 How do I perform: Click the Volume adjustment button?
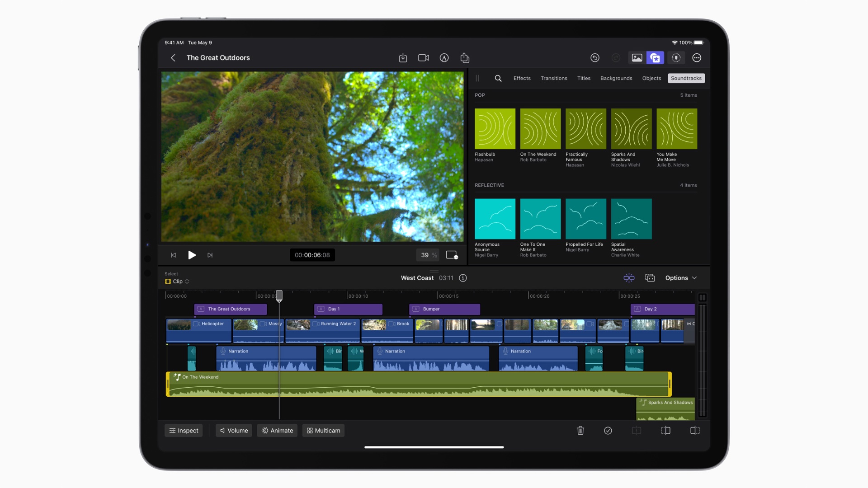(x=233, y=430)
